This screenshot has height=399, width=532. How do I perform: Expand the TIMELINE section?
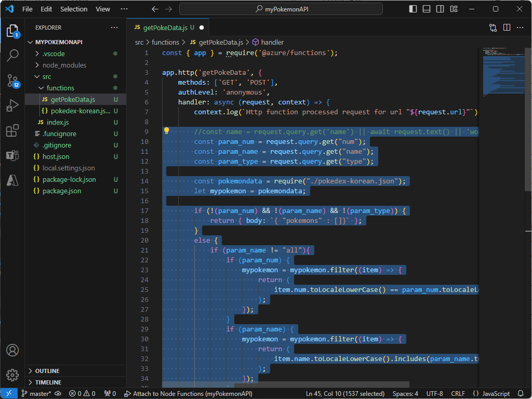tap(75, 382)
